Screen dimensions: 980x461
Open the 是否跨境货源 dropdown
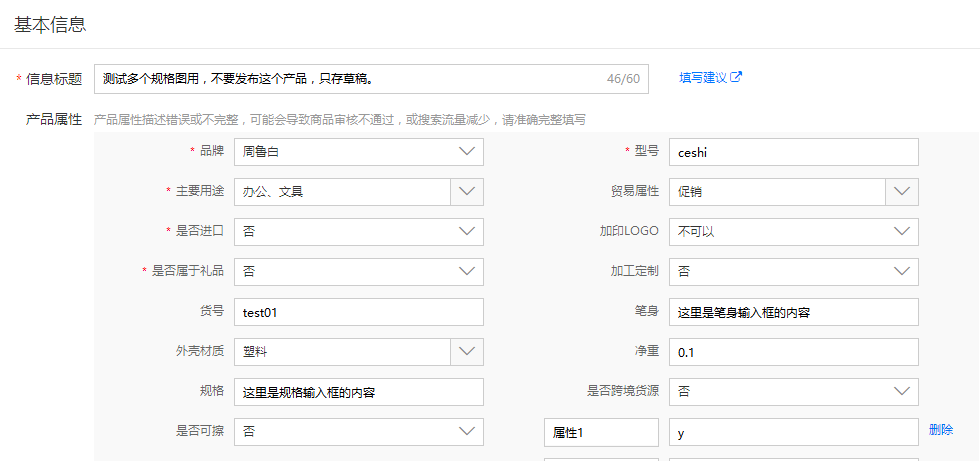(x=901, y=392)
